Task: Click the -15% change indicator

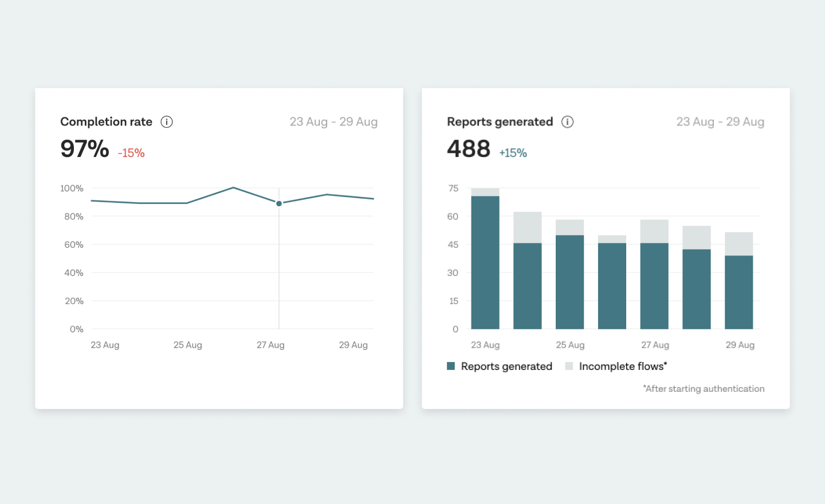Action: (131, 152)
